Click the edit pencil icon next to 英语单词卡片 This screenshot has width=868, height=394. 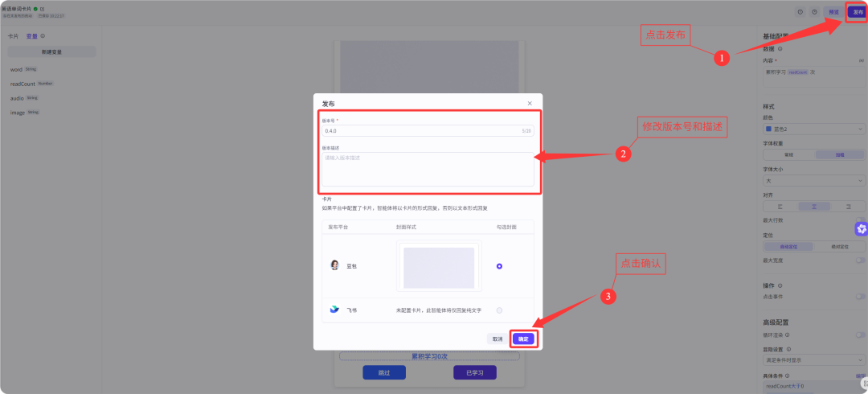(x=42, y=9)
